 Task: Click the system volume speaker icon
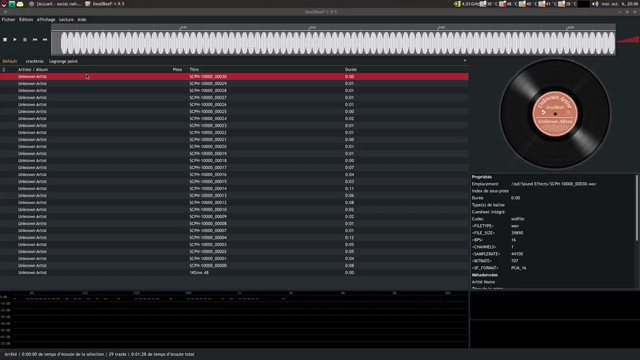pos(595,4)
